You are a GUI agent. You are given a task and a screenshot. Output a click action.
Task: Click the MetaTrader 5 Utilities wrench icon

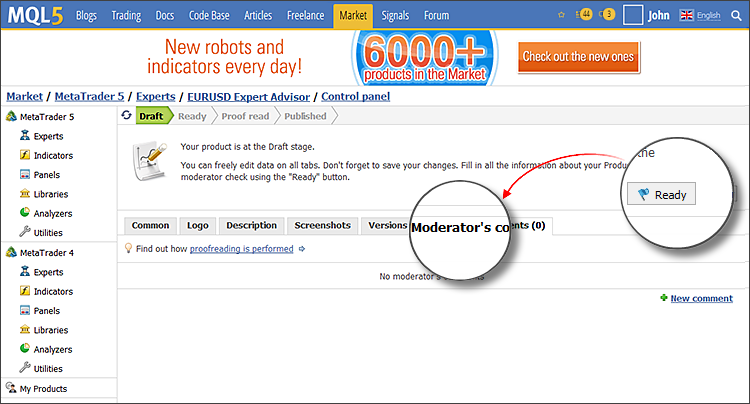click(x=25, y=231)
